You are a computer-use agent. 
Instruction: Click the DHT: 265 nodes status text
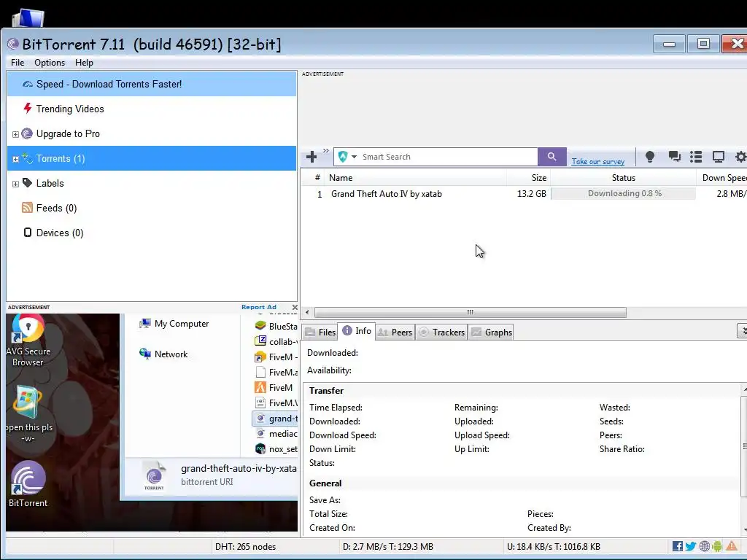coord(245,547)
